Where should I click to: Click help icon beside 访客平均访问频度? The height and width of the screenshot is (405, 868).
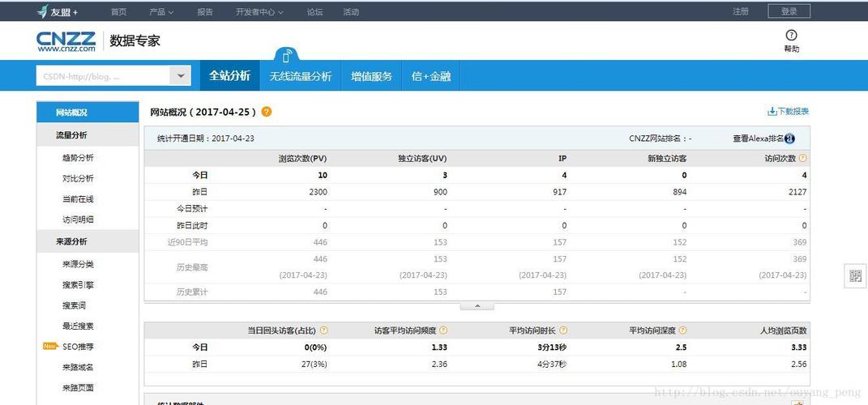tap(443, 330)
